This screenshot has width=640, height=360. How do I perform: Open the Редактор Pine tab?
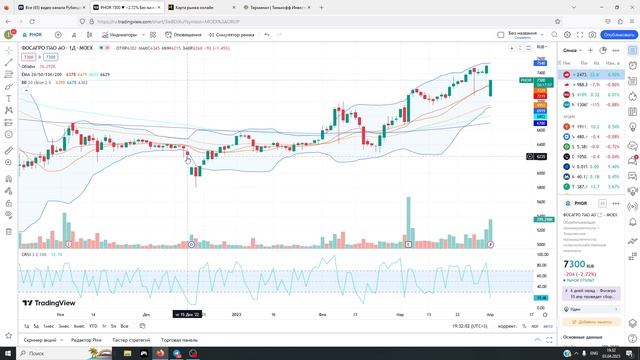click(86, 340)
